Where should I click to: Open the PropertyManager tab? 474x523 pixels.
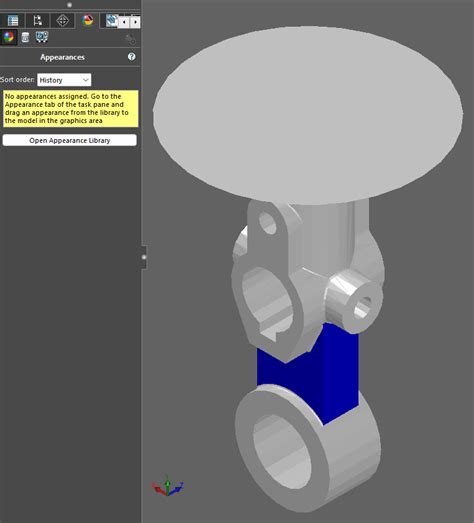[13, 21]
